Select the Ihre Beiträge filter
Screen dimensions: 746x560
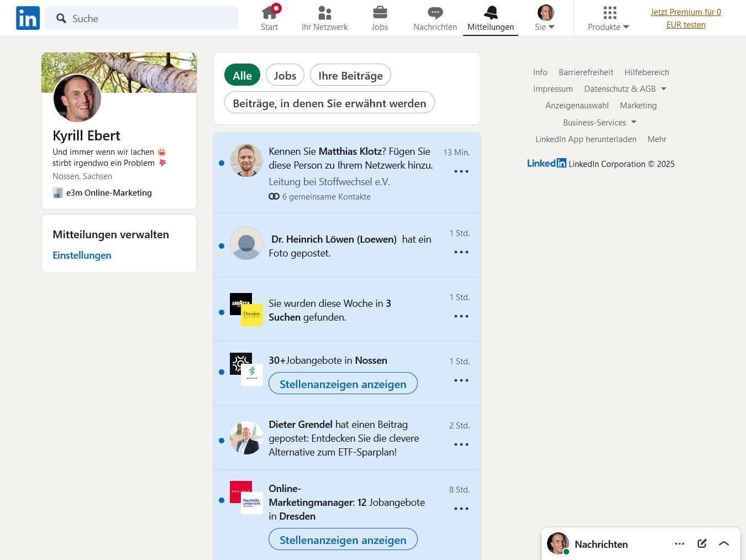[350, 75]
